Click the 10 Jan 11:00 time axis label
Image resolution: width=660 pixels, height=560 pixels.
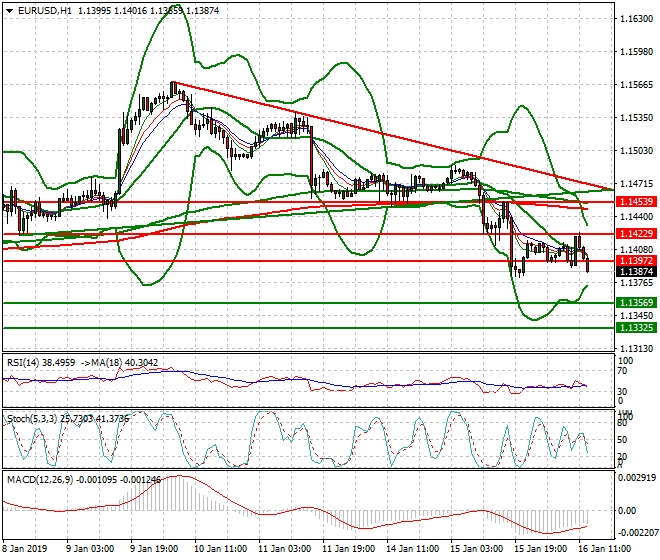point(220,549)
